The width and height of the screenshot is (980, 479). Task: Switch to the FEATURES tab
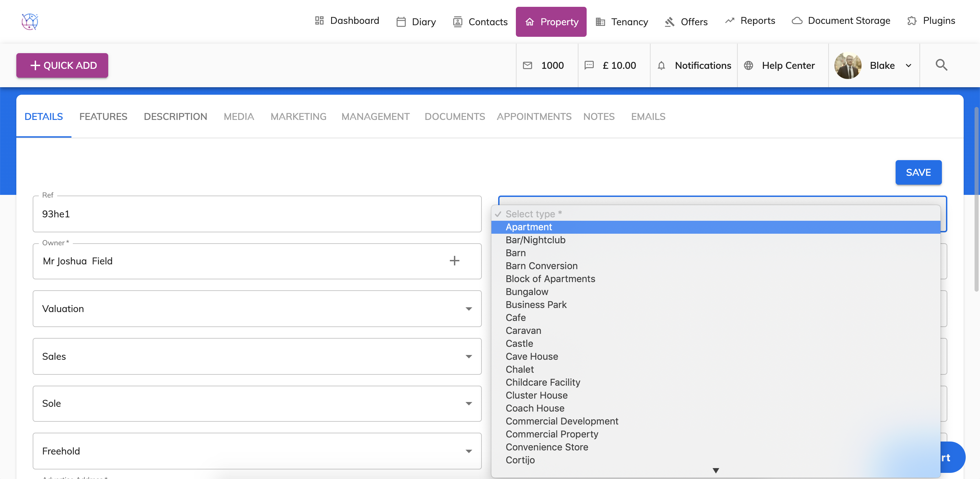(103, 117)
